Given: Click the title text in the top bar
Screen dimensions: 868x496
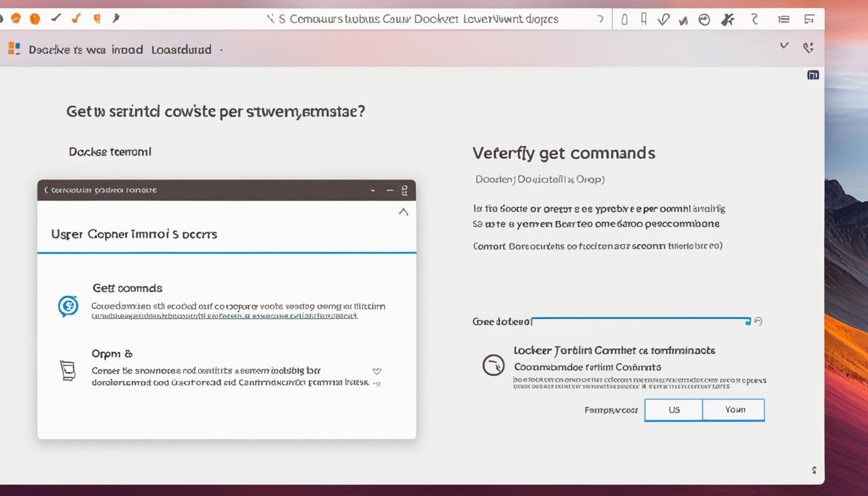Looking at the screenshot, I should click(418, 19).
